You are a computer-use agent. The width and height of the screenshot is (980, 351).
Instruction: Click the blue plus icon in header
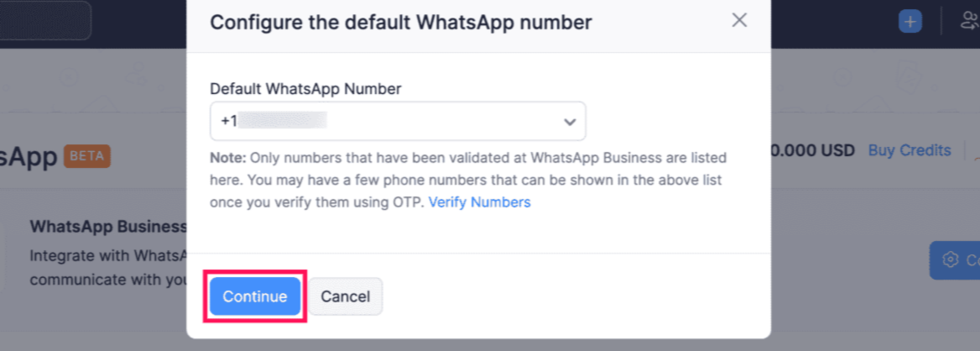[910, 21]
